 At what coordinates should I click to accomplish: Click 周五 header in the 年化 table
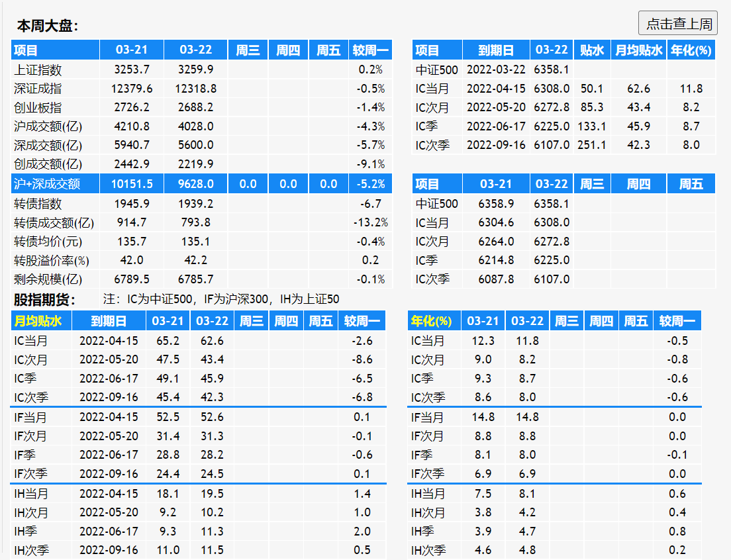(x=636, y=321)
